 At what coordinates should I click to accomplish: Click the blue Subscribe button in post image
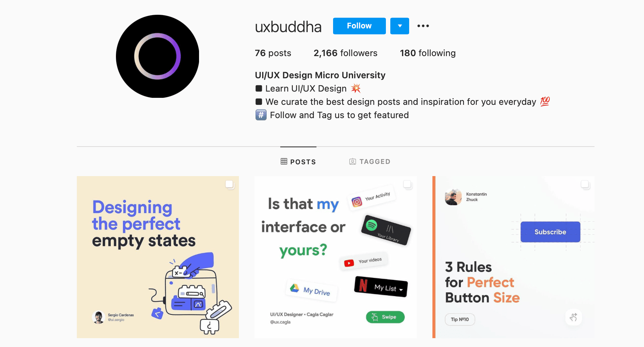point(550,232)
